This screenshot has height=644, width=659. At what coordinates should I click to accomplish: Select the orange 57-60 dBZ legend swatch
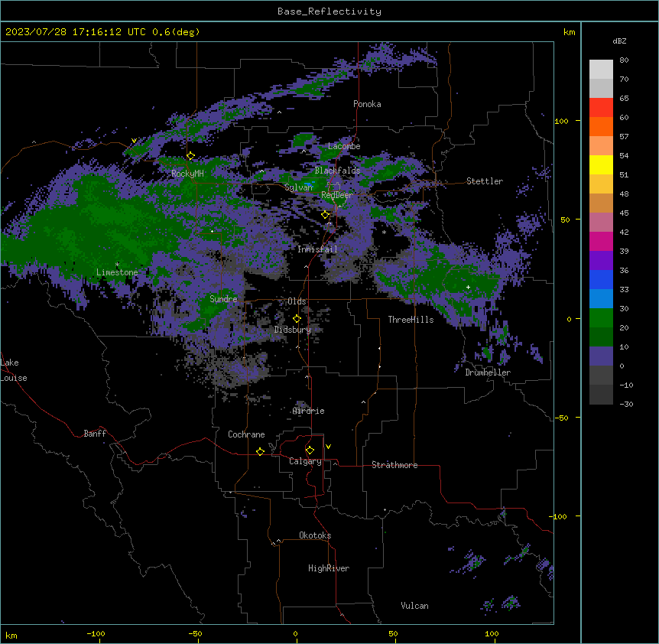(x=601, y=126)
